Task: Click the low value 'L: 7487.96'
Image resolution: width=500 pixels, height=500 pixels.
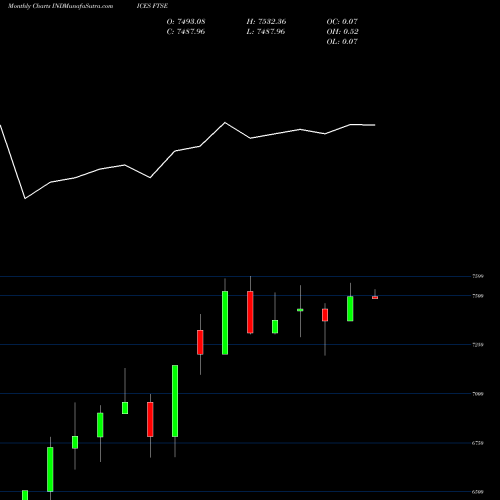Action: 266,32
